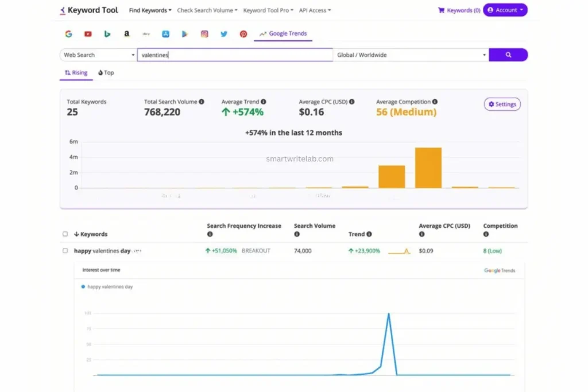588x392 pixels.
Task: Tick the select-all keywords checkbox
Action: click(x=65, y=234)
